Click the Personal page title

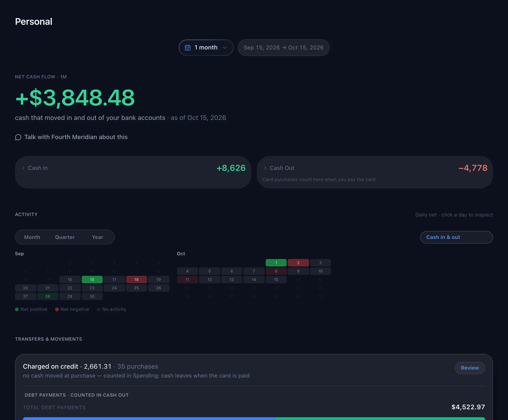(x=34, y=21)
